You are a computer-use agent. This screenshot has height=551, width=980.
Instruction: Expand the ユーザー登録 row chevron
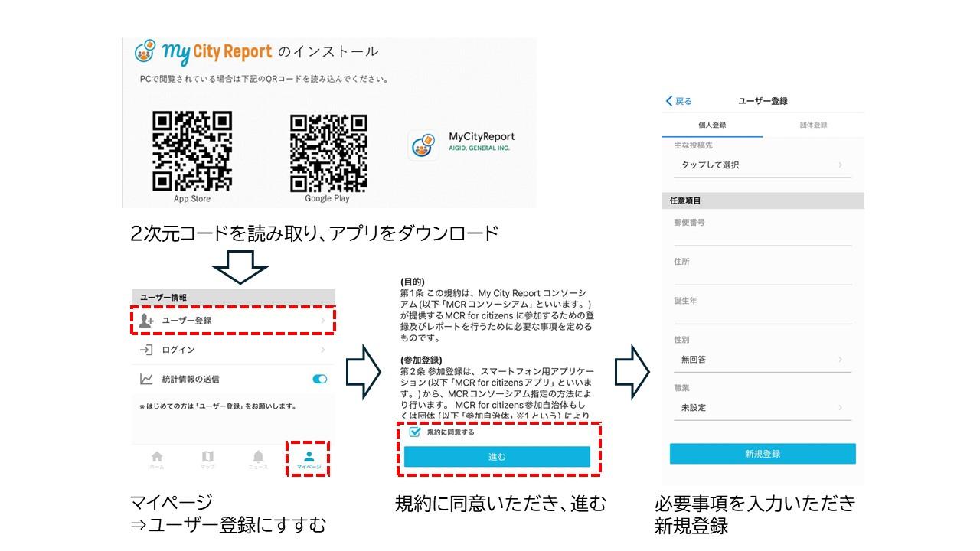tap(323, 321)
